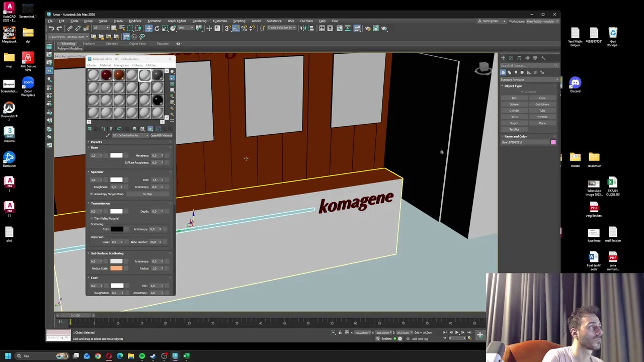Click the Undo arrow in main toolbar
This screenshot has width=644, height=362.
51,29
